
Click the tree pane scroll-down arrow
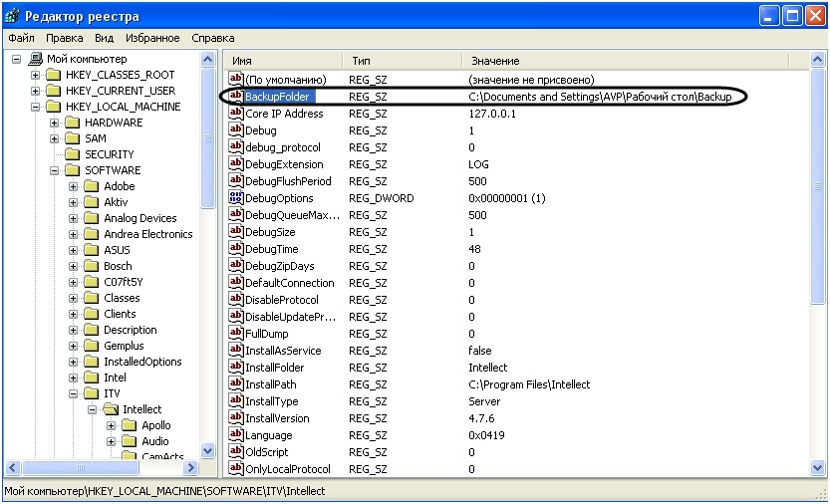point(208,451)
